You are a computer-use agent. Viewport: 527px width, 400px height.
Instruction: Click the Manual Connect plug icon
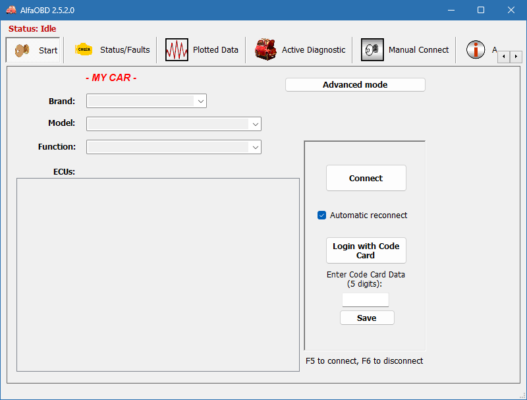[372, 50]
